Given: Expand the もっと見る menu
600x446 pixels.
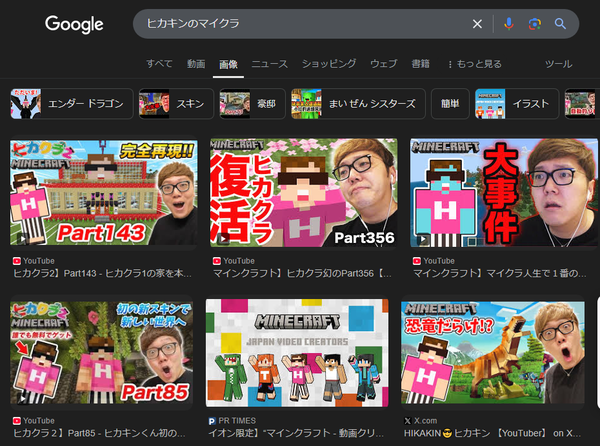Looking at the screenshot, I should (x=474, y=64).
